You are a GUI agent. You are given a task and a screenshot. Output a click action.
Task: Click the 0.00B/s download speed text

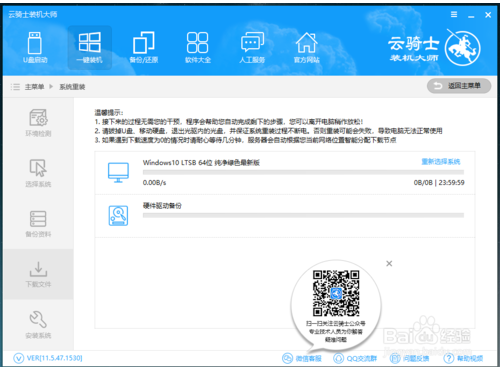[x=154, y=183]
